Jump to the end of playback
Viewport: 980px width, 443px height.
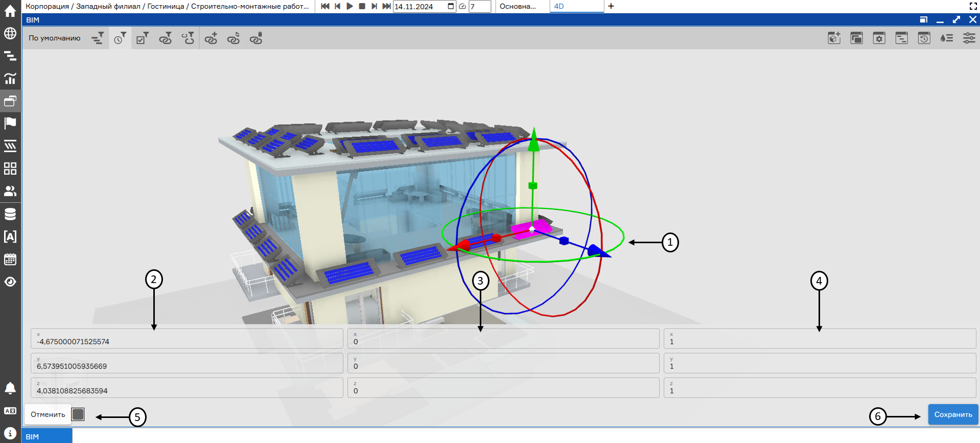pos(387,6)
